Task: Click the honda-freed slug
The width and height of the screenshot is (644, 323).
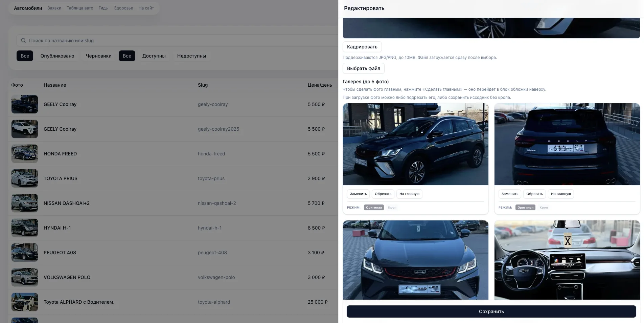Action: click(211, 154)
